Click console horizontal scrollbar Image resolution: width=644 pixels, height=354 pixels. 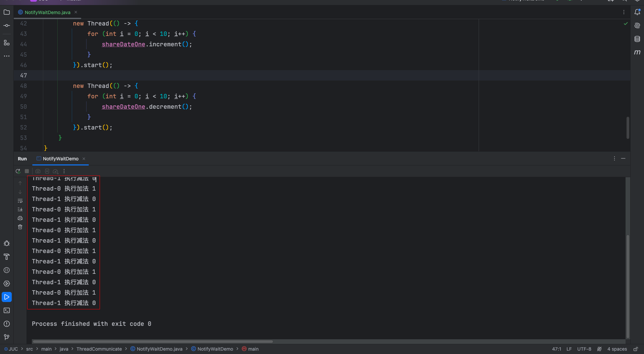tap(153, 342)
